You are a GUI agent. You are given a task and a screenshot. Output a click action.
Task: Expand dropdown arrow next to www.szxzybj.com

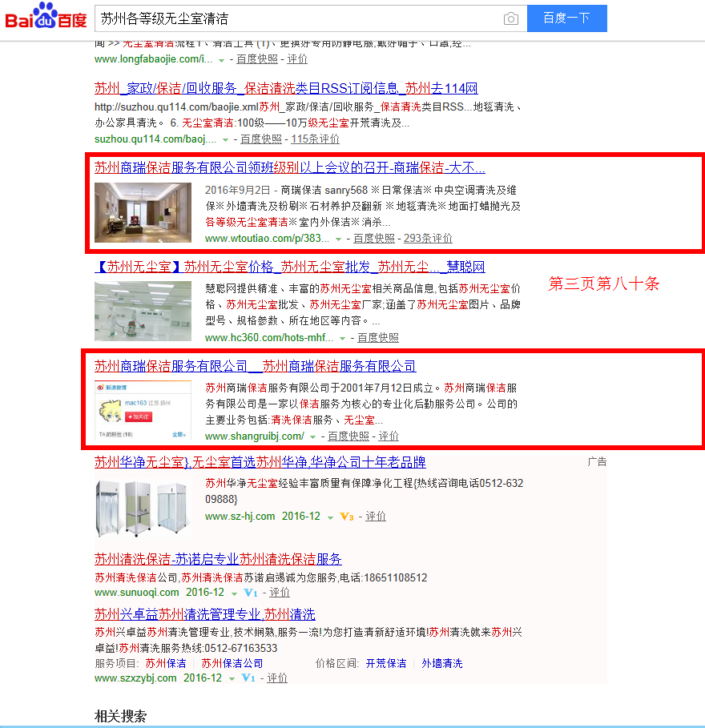tap(232, 679)
